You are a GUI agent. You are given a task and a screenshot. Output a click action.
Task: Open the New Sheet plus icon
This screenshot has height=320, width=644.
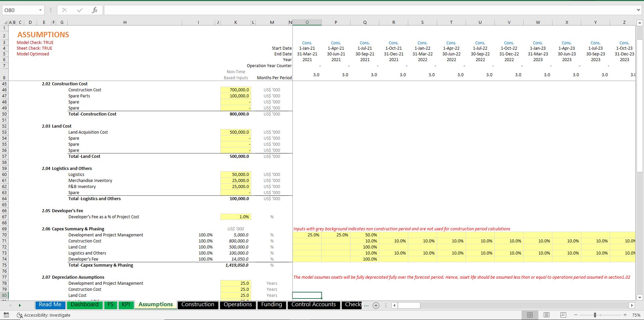(376, 306)
